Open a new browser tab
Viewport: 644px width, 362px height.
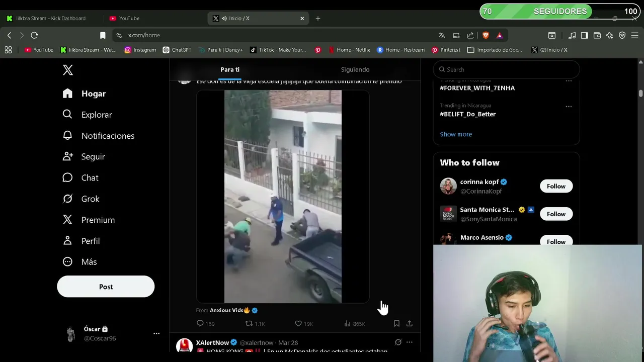pyautogui.click(x=317, y=18)
